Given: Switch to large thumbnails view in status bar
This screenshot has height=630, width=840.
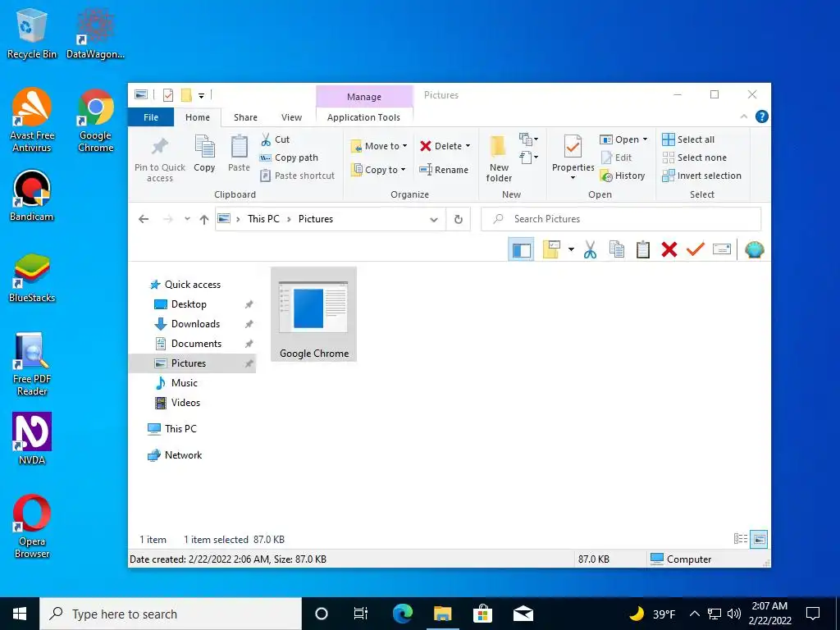Looking at the screenshot, I should [x=759, y=539].
